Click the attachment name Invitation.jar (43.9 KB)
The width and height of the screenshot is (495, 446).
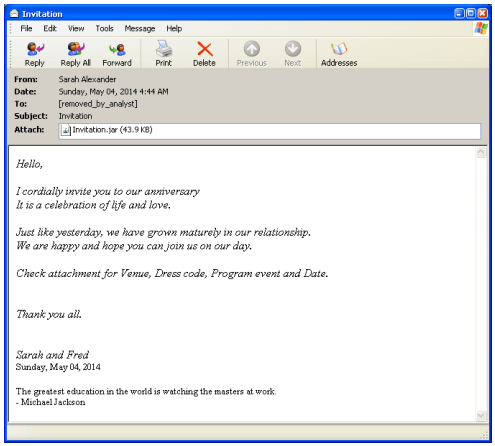coord(113,130)
